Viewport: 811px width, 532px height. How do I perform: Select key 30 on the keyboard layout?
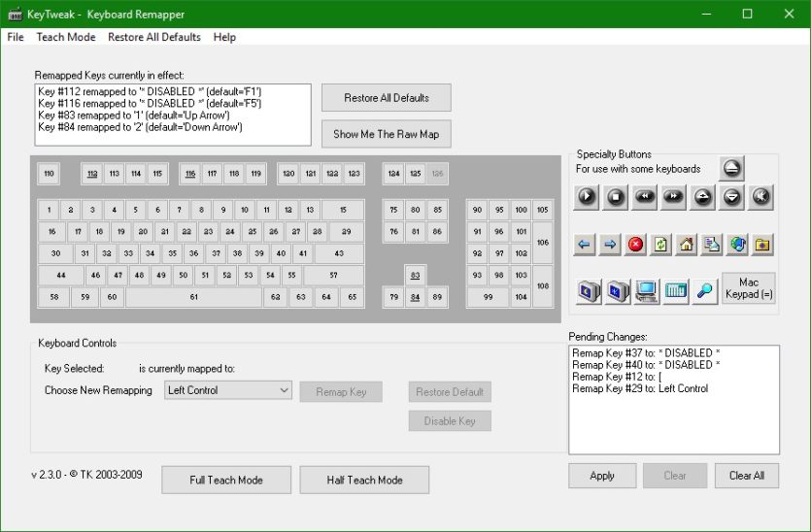(x=56, y=253)
